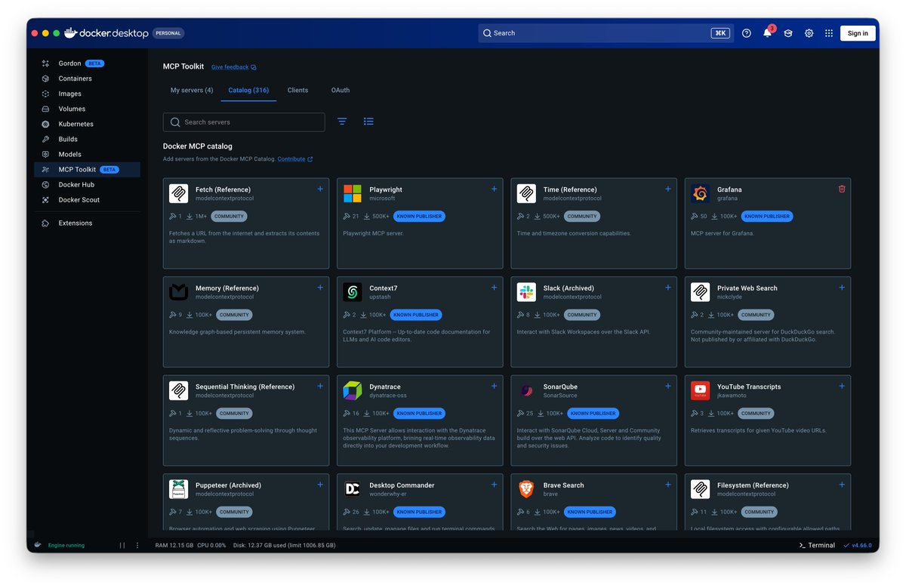Select MCP Toolkit in sidebar
This screenshot has height=588, width=906.
[87, 170]
